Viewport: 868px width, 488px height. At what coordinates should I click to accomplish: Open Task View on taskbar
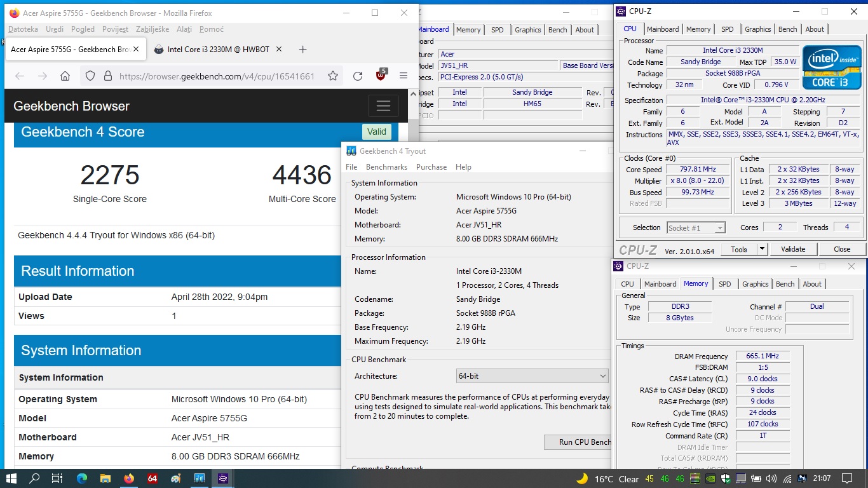click(x=57, y=478)
